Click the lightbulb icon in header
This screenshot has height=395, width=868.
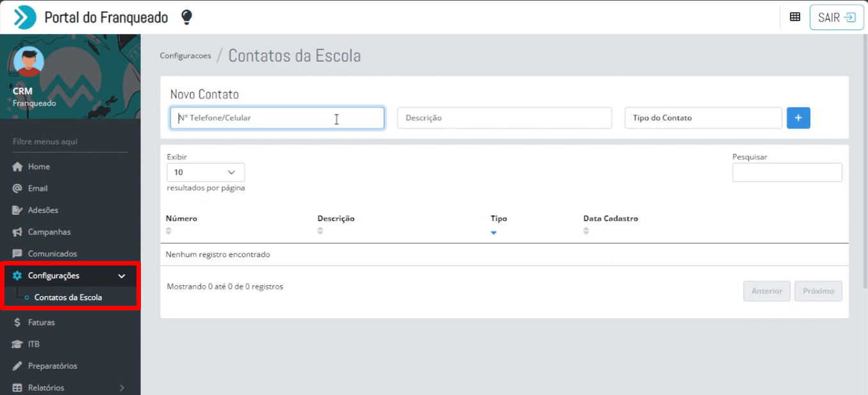pos(186,17)
